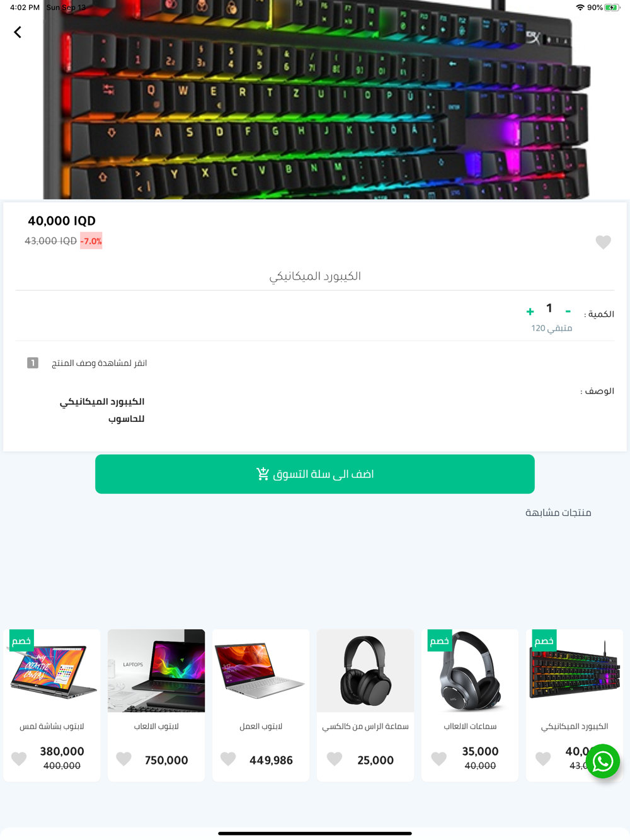Toggle heart on 750,000 gaming laptop
This screenshot has height=840, width=630.
pyautogui.click(x=123, y=759)
